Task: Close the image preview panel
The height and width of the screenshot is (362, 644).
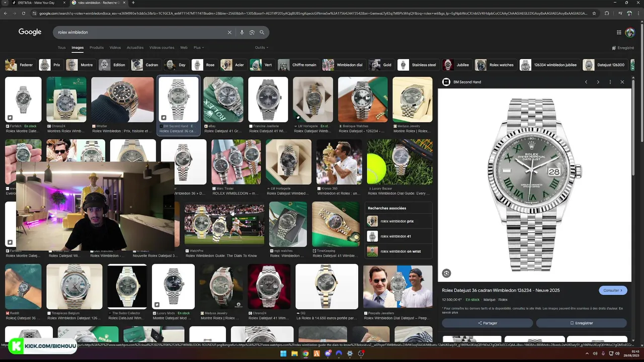Action: (622, 82)
